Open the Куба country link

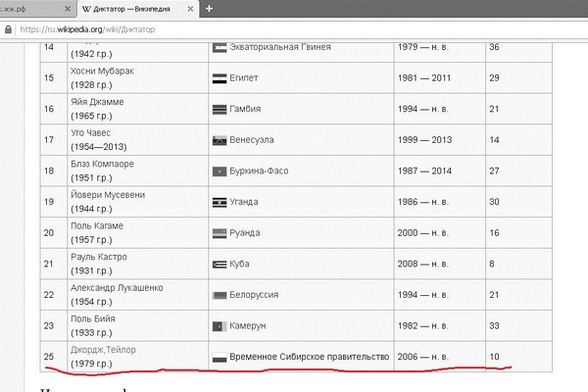click(239, 264)
